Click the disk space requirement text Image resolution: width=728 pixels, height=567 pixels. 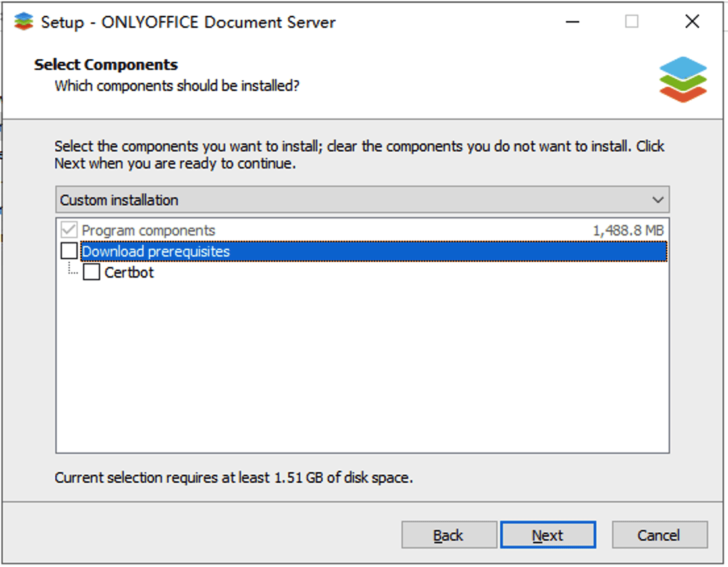[x=234, y=478]
